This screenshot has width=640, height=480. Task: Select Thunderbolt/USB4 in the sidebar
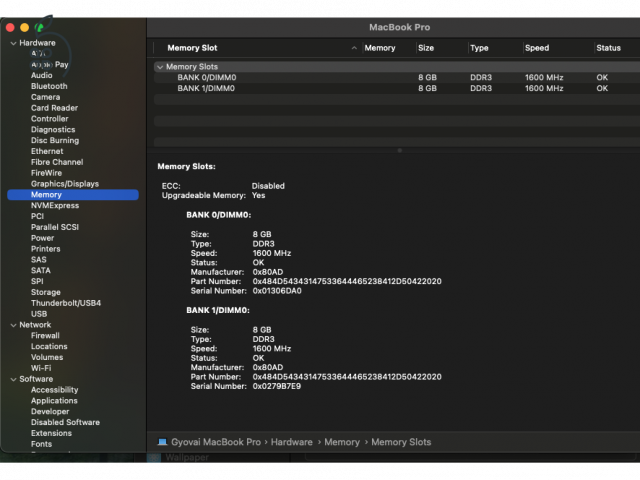66,303
